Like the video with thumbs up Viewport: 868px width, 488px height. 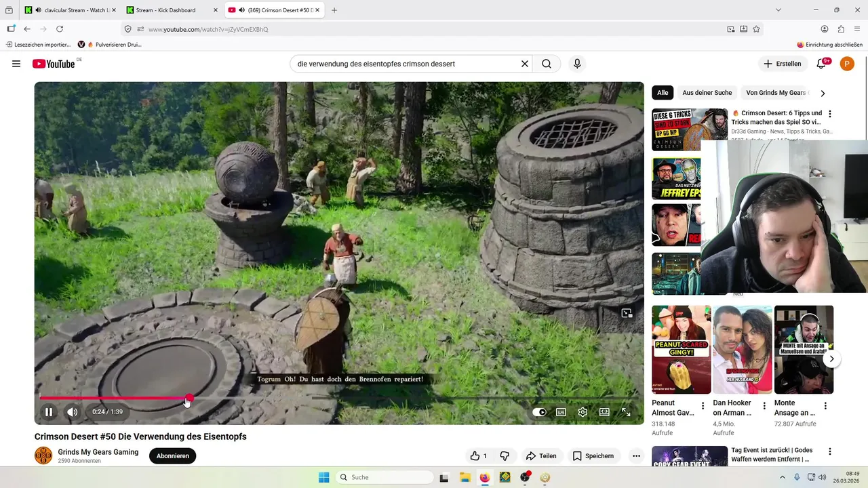479,456
